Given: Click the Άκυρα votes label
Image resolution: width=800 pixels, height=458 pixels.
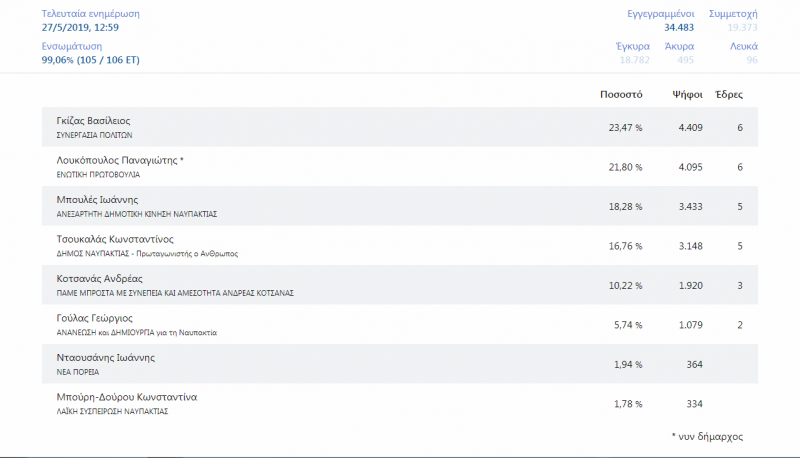Looking at the screenshot, I should click(679, 46).
